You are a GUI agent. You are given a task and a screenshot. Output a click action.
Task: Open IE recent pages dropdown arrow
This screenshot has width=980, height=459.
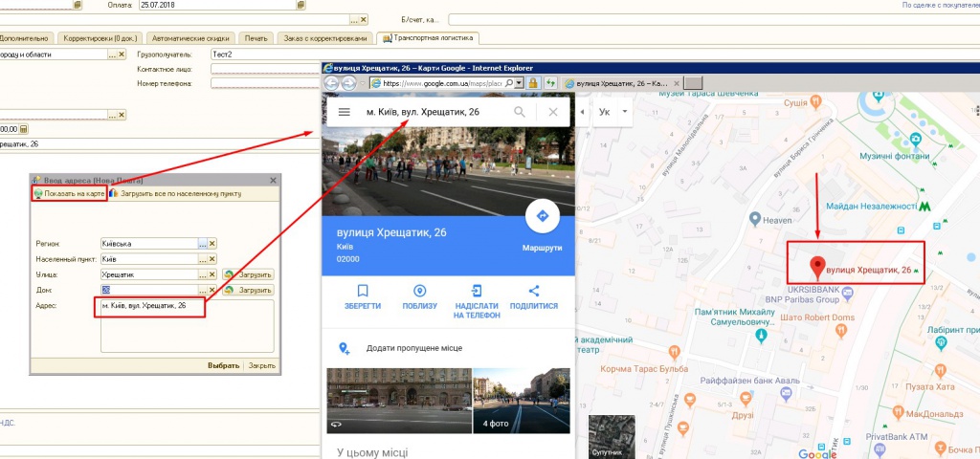point(362,83)
